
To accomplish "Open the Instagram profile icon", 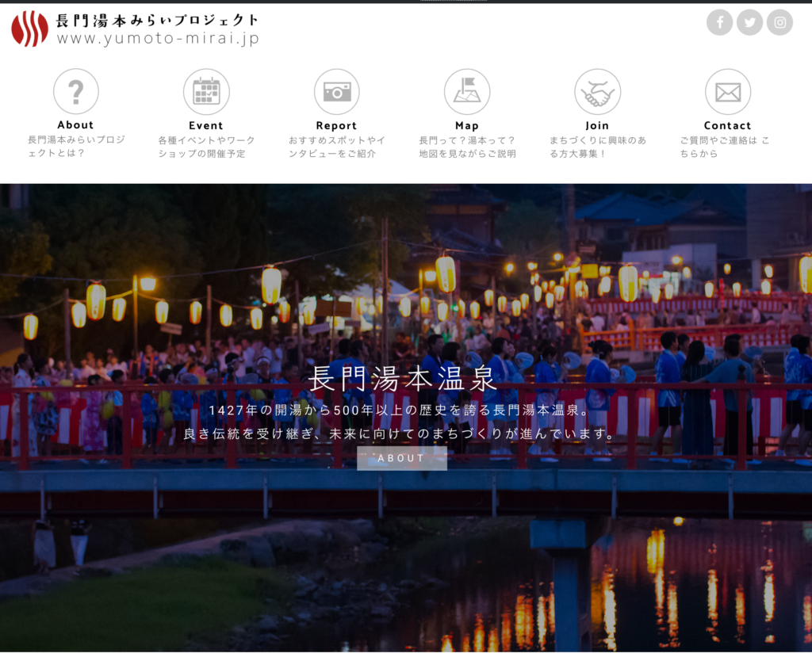I will (779, 23).
